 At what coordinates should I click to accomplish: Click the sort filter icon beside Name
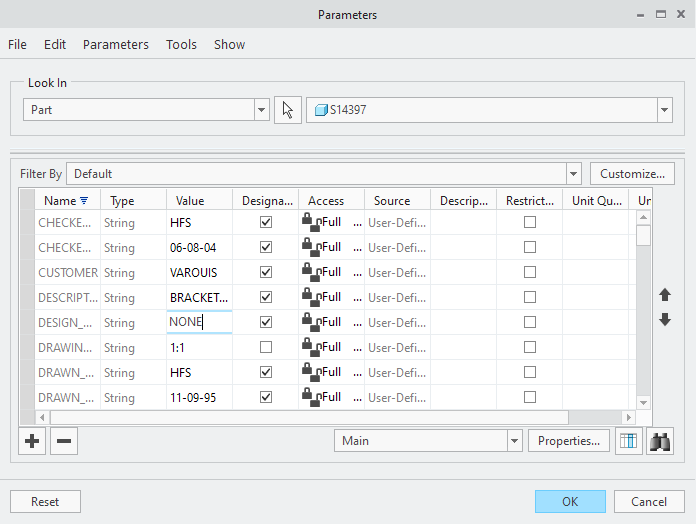click(84, 201)
